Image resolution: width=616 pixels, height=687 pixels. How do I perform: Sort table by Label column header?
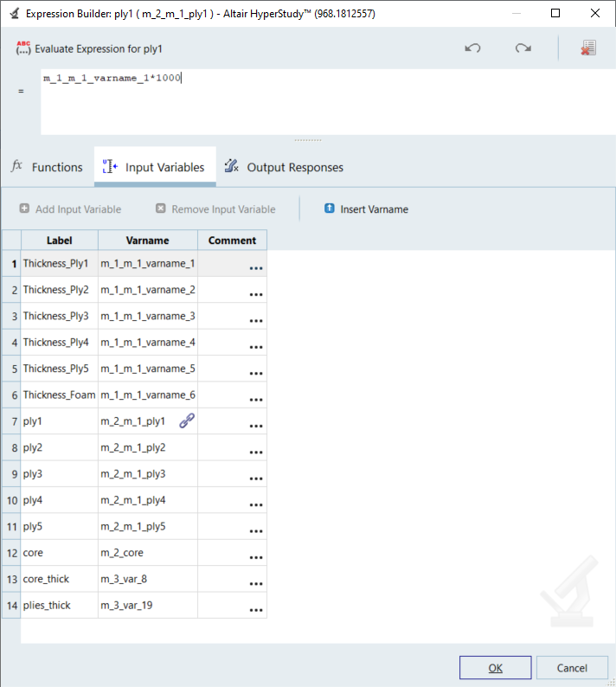tap(59, 241)
